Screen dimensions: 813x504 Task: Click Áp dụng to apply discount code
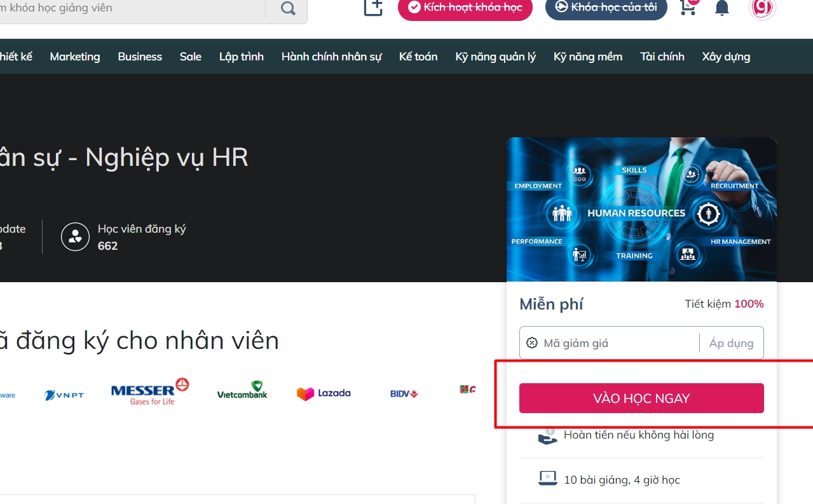732,343
